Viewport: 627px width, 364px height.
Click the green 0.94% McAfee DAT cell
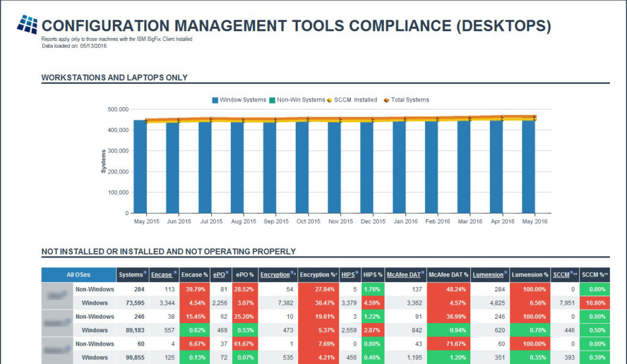(x=448, y=330)
